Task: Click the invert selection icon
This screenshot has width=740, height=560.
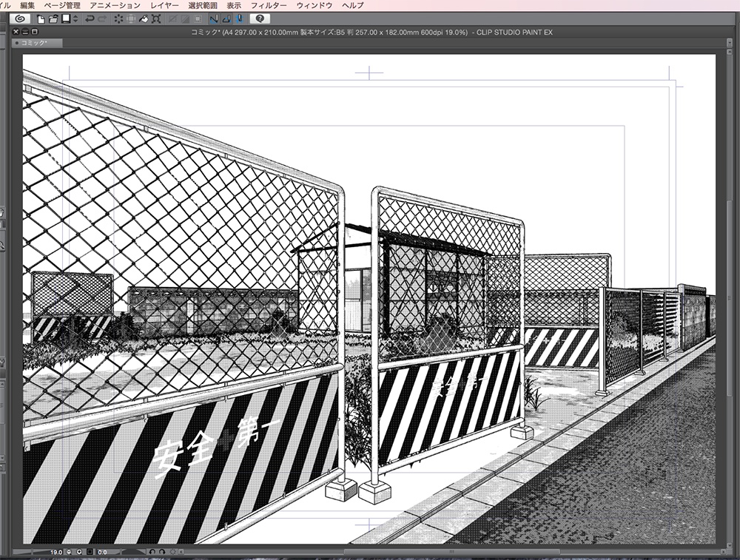Action: click(x=185, y=19)
